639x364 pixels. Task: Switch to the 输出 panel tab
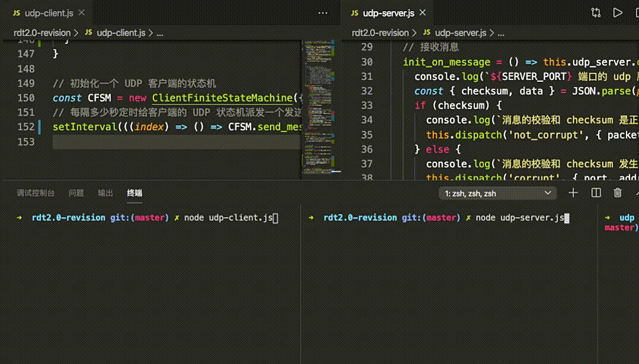point(106,193)
